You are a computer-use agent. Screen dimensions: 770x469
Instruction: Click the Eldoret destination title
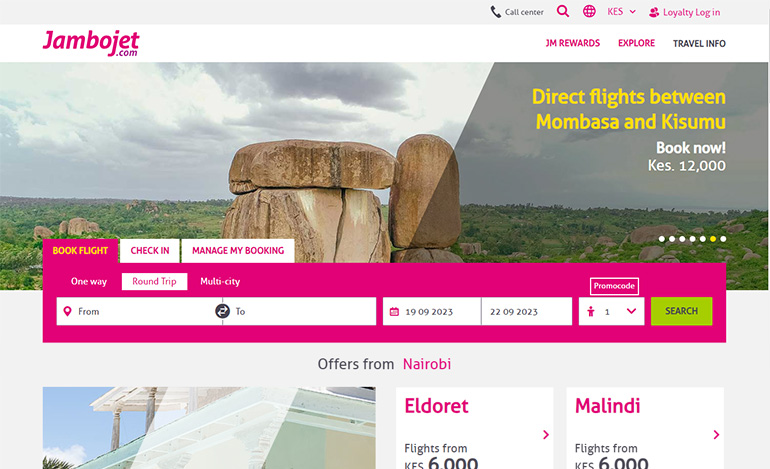click(436, 406)
